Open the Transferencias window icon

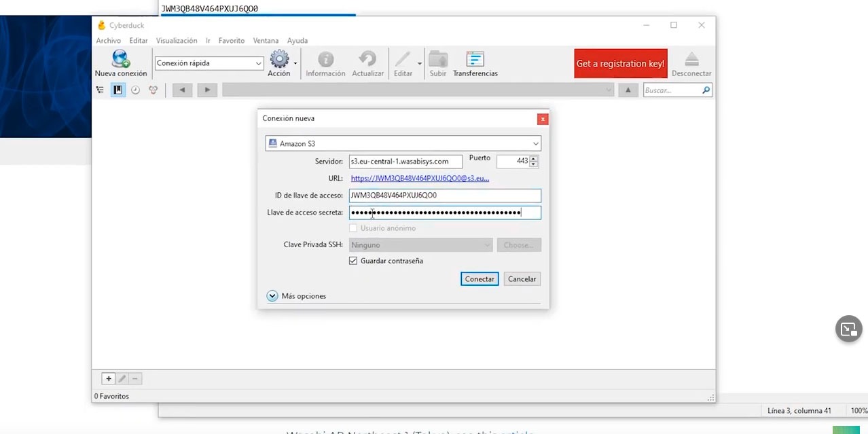click(475, 59)
